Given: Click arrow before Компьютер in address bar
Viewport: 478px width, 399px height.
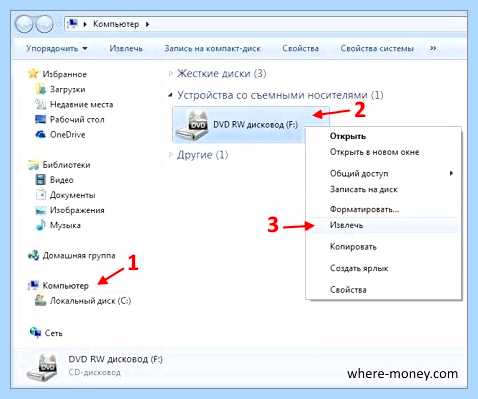Looking at the screenshot, I should [x=85, y=24].
